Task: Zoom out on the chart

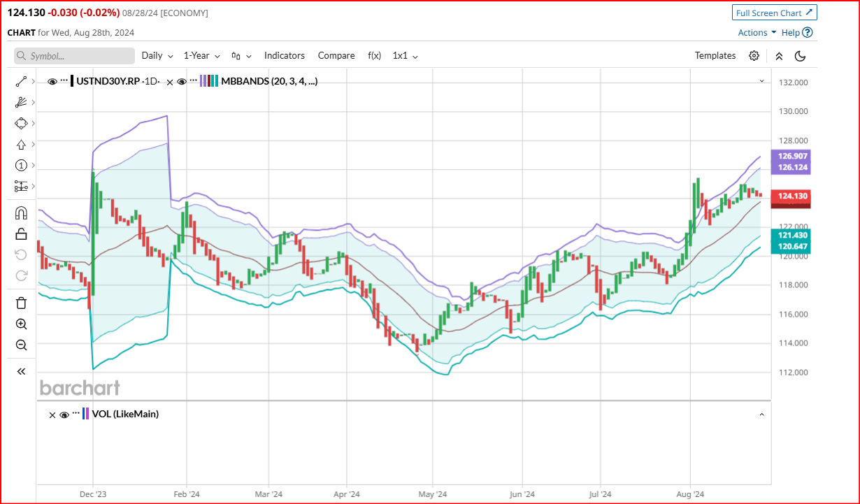Action: (21, 345)
